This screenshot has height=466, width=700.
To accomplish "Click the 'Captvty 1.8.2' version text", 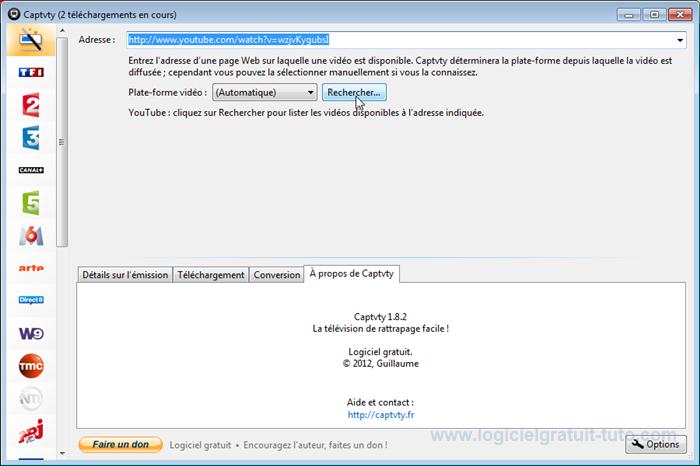I will coord(380,317).
